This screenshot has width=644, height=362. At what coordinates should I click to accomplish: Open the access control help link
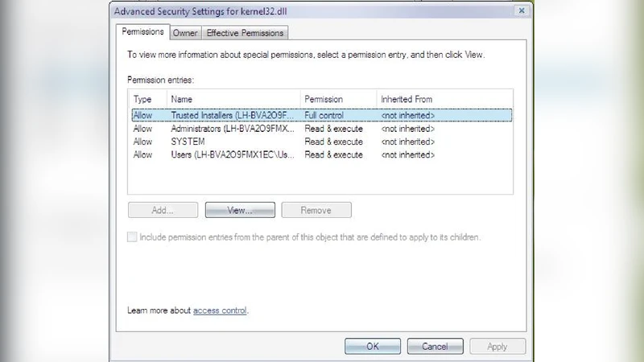point(220,310)
